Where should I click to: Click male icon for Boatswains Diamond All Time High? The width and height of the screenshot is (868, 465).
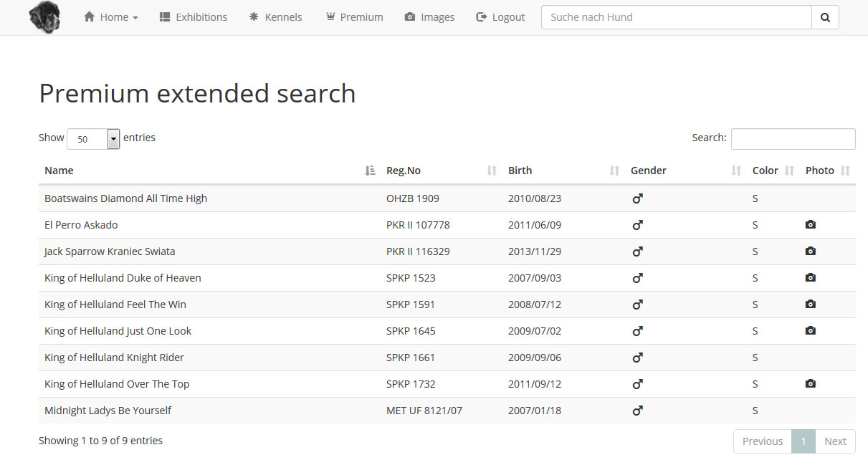(637, 198)
